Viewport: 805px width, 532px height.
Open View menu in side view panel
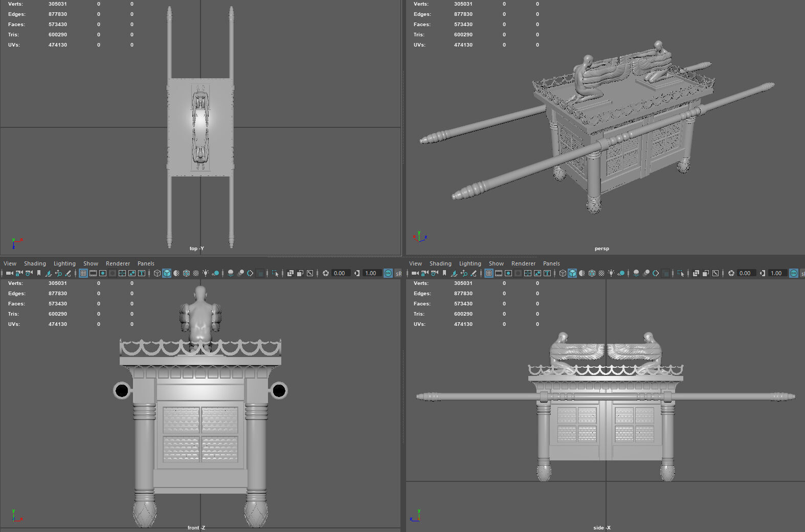(415, 263)
